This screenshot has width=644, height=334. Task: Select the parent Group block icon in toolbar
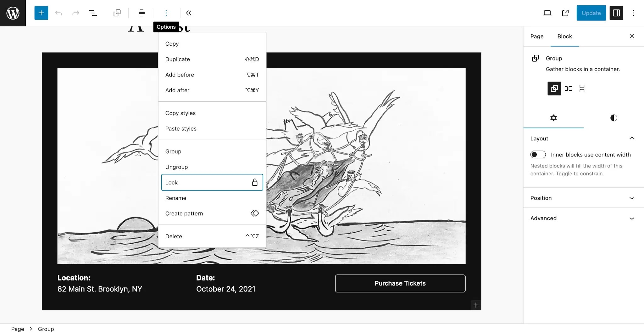tap(117, 13)
